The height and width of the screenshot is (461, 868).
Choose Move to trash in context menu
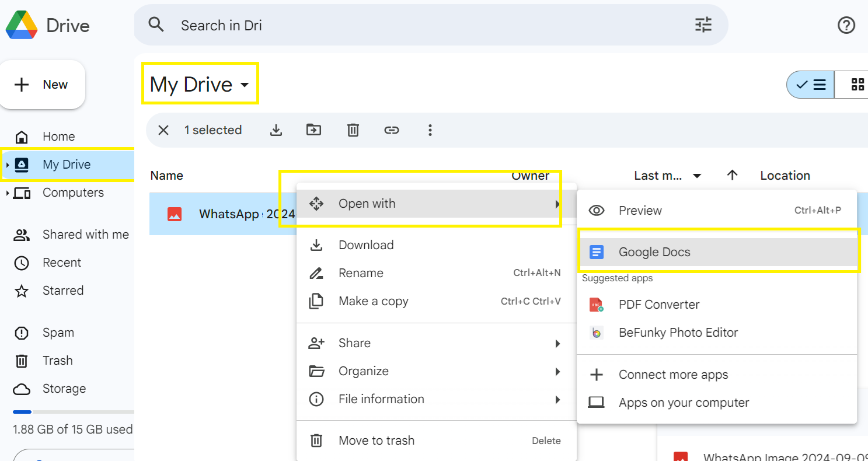click(x=436, y=441)
